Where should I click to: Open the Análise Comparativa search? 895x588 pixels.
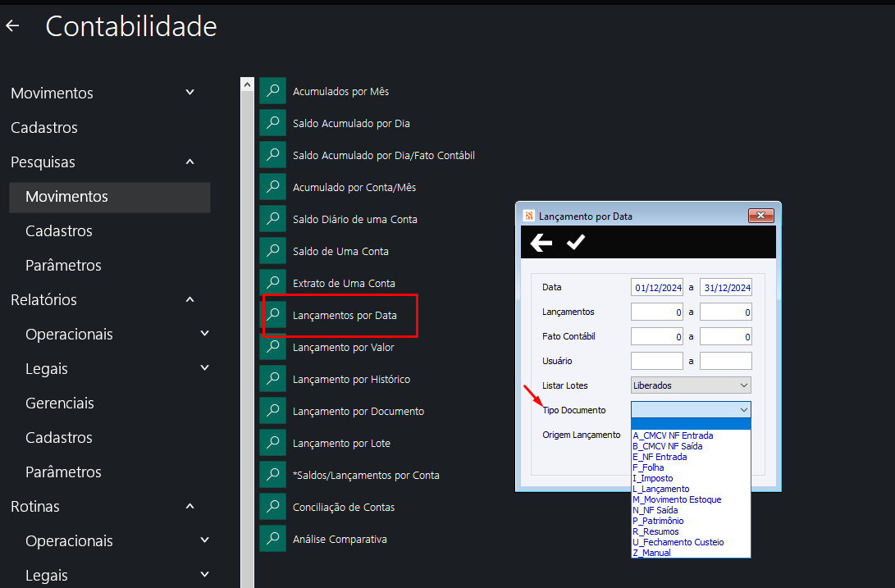tap(340, 539)
